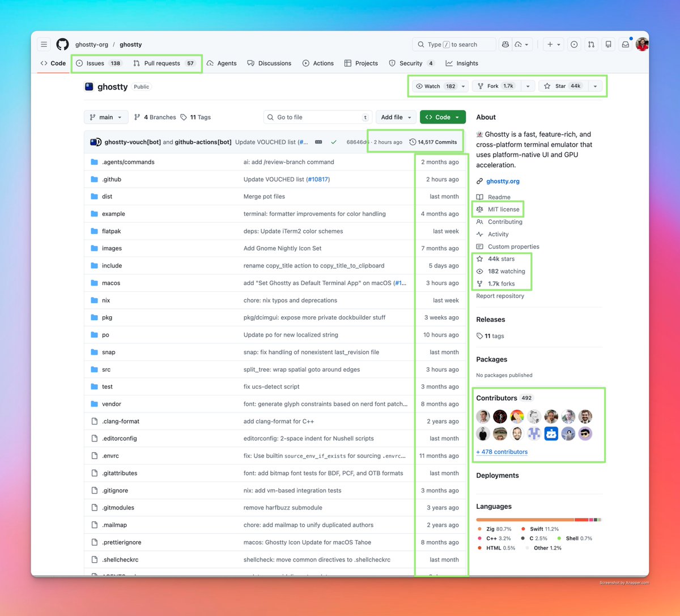The height and width of the screenshot is (616, 680).
Task: Expand the Star lists dropdown arrow
Action: [595, 86]
